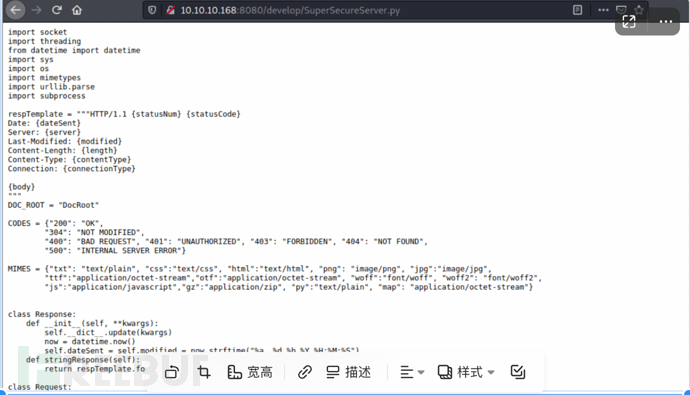690x395 pixels.
Task: Add an image 描述 caption
Action: (x=349, y=372)
